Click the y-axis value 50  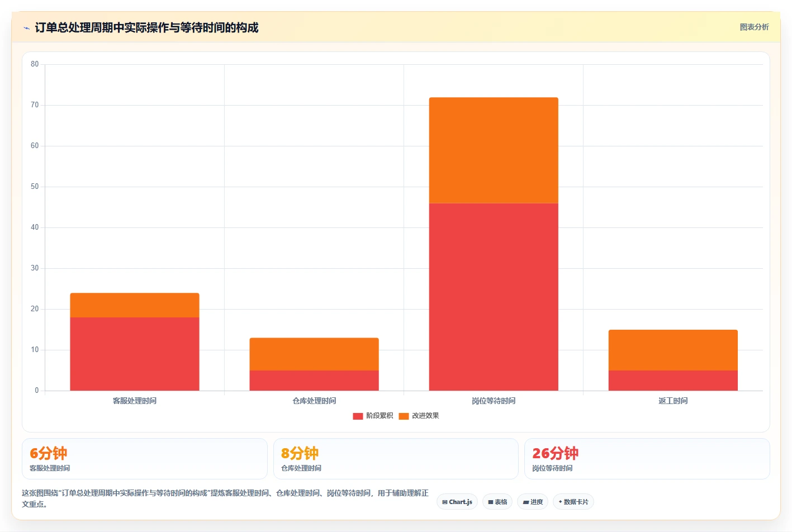pos(35,187)
